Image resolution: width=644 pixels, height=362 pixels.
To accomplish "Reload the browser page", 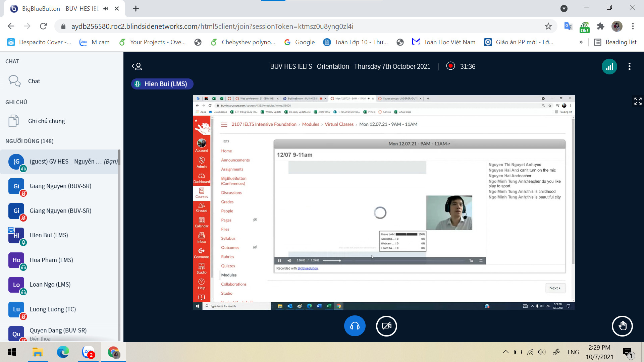I will click(43, 26).
